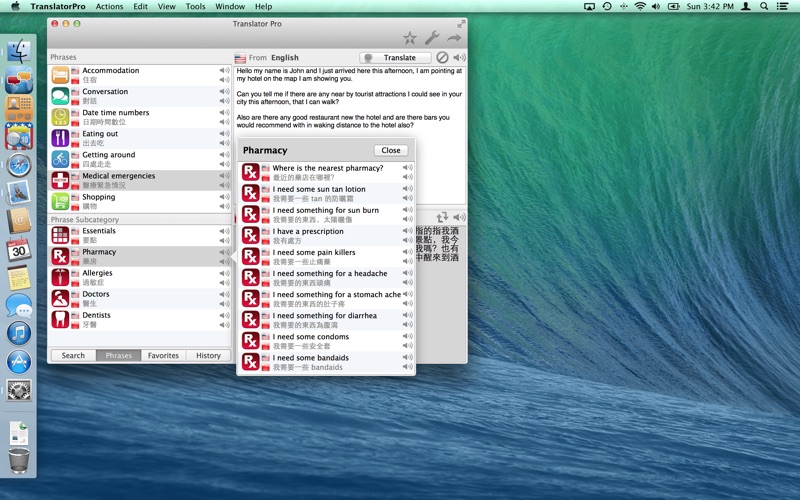
Task: Switch to the History tab
Action: point(208,355)
